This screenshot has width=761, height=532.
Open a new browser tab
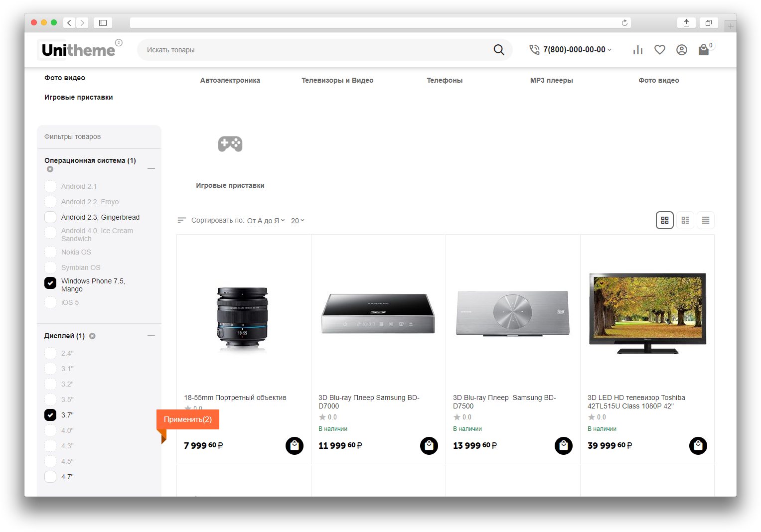[731, 26]
